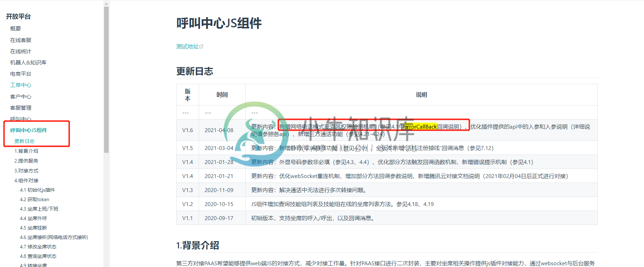Click the 呼叫中心JS组件 page title
The height and width of the screenshot is (267, 644).
click(x=219, y=23)
